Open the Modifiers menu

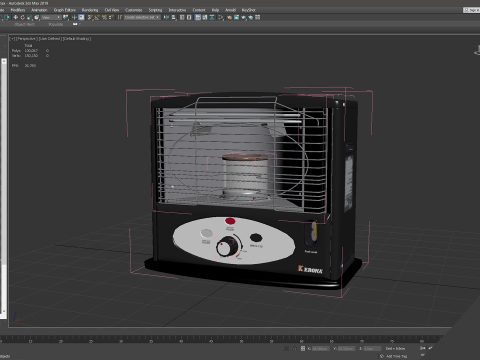(18, 10)
